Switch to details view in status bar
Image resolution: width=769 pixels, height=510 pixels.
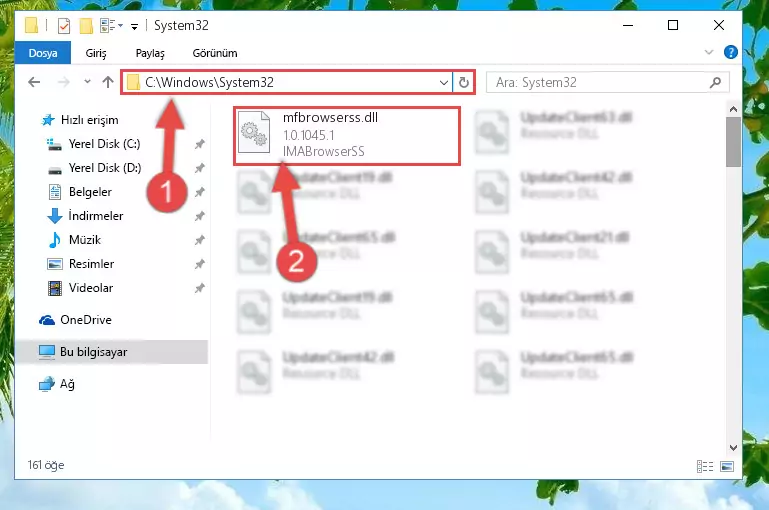705,466
